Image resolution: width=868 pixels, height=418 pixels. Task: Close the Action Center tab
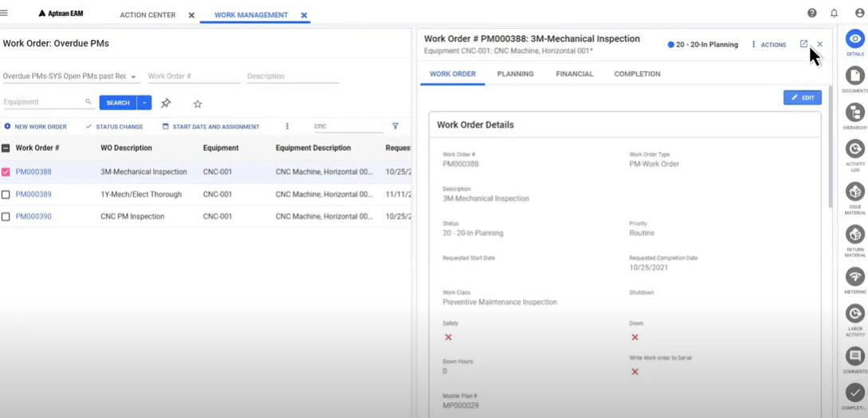pos(191,15)
